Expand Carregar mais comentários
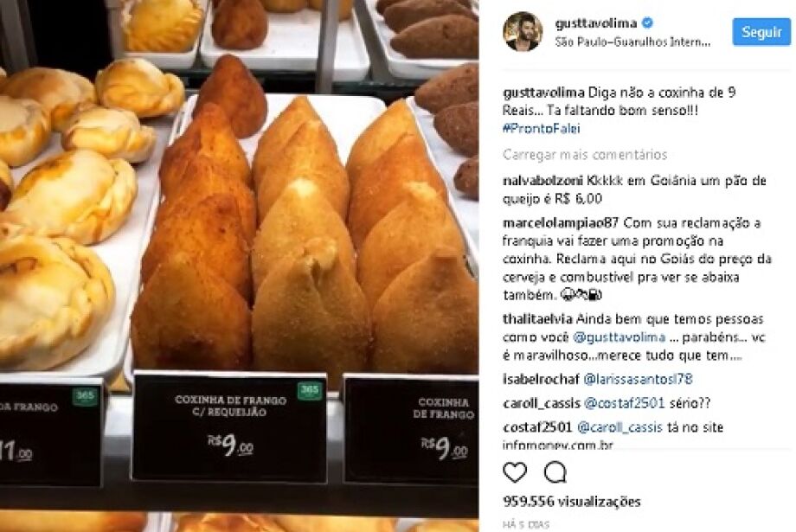This screenshot has height=532, width=796. pyautogui.click(x=585, y=154)
